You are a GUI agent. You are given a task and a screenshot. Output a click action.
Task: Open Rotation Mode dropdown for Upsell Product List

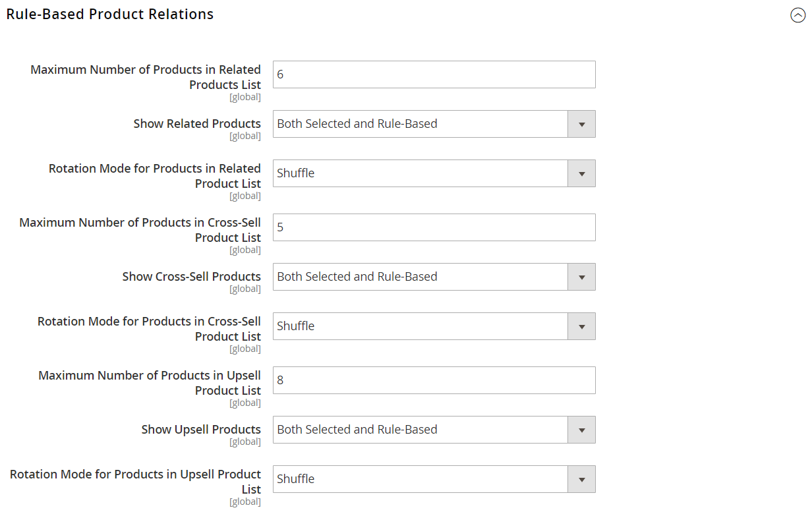pyautogui.click(x=434, y=479)
